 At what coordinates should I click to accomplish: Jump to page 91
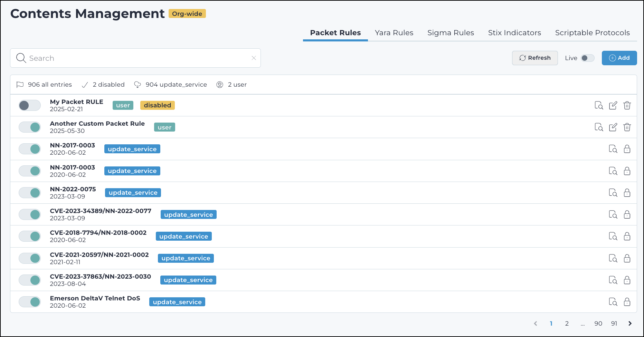(614, 324)
